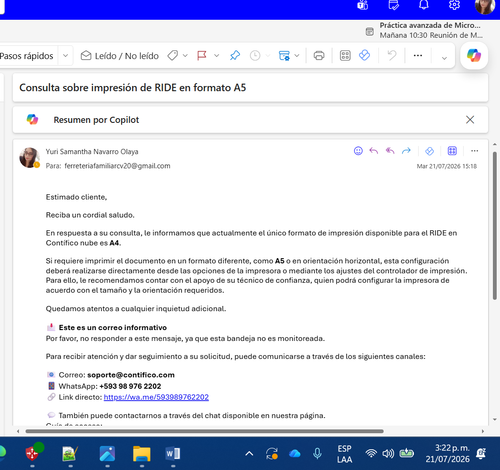Open Copilot button beside toolbar
The height and width of the screenshot is (470, 500).
(x=474, y=55)
